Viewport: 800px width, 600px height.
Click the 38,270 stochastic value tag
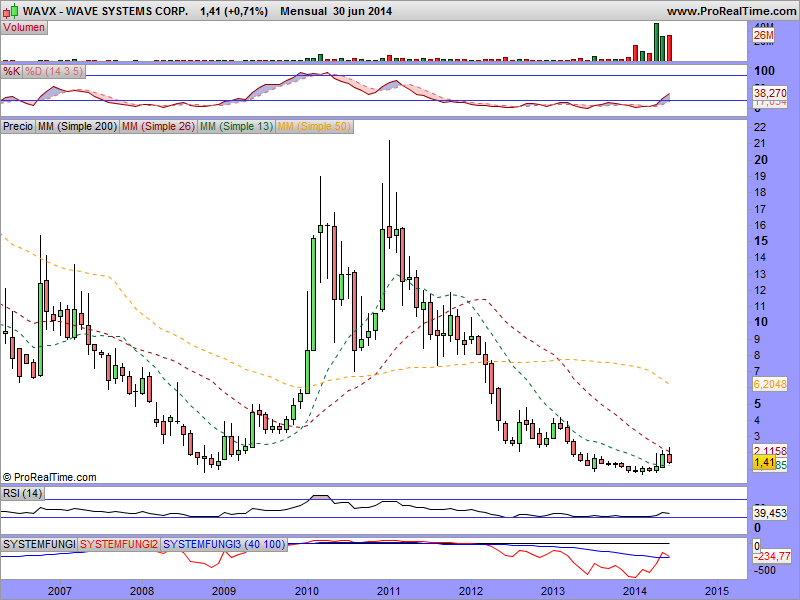(770, 93)
